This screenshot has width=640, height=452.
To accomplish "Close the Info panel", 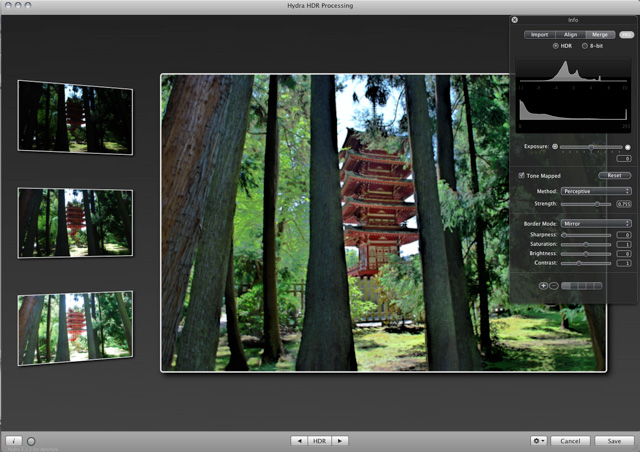I will 514,19.
